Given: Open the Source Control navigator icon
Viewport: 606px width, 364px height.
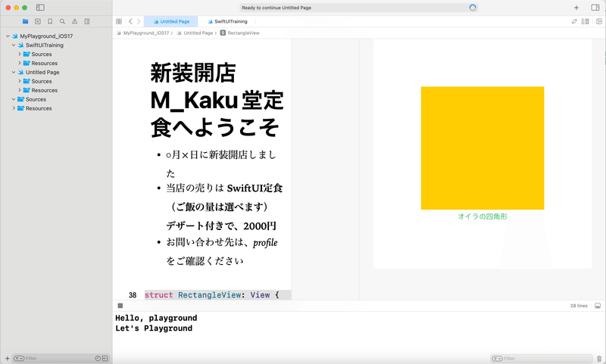Looking at the screenshot, I should pyautogui.click(x=38, y=22).
